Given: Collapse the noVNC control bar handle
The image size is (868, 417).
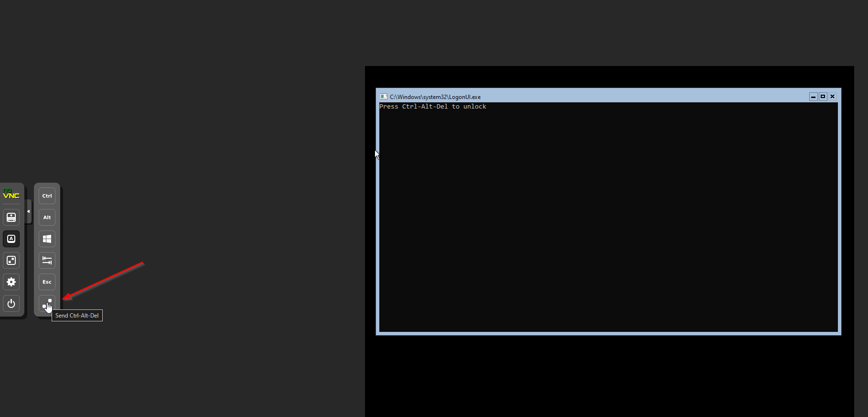Looking at the screenshot, I should point(29,211).
